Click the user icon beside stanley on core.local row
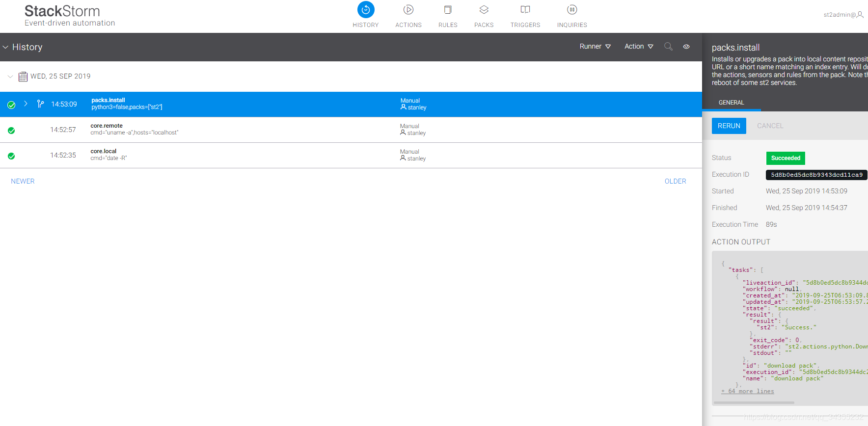868x426 pixels. pos(403,158)
